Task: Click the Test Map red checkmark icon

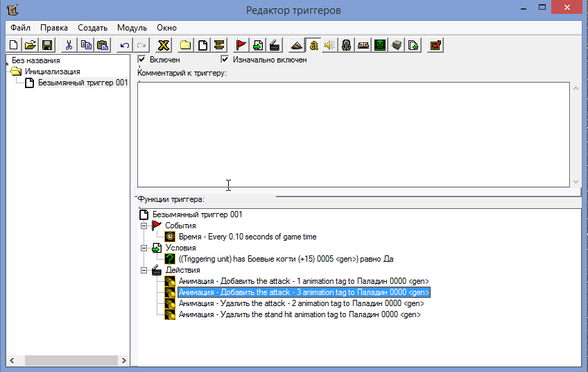Action: click(435, 45)
